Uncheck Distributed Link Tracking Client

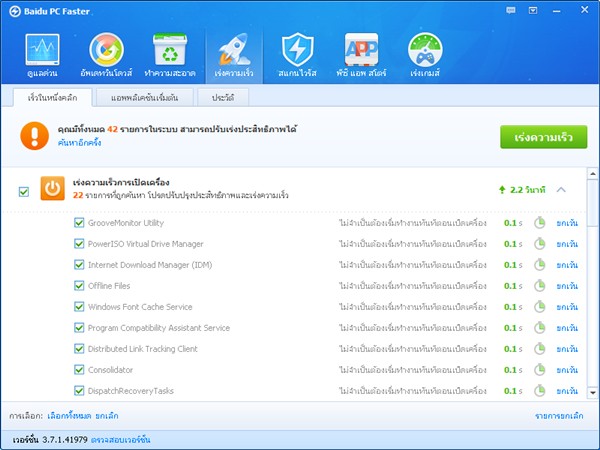point(79,349)
